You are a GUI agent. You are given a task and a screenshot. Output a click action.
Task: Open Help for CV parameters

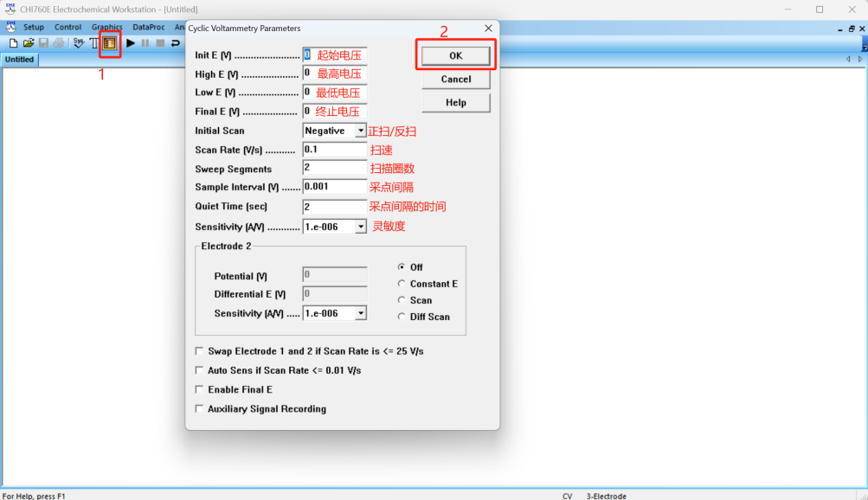pos(455,103)
